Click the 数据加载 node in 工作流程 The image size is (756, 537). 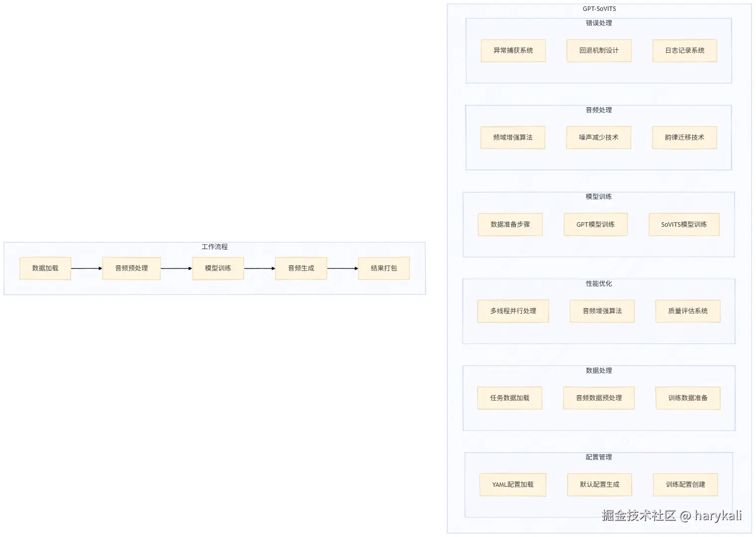[x=45, y=268]
